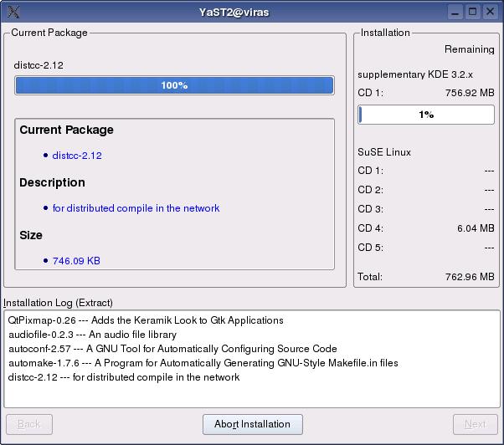504x445 pixels.
Task: Click the 746.09 KB size value
Action: point(76,261)
